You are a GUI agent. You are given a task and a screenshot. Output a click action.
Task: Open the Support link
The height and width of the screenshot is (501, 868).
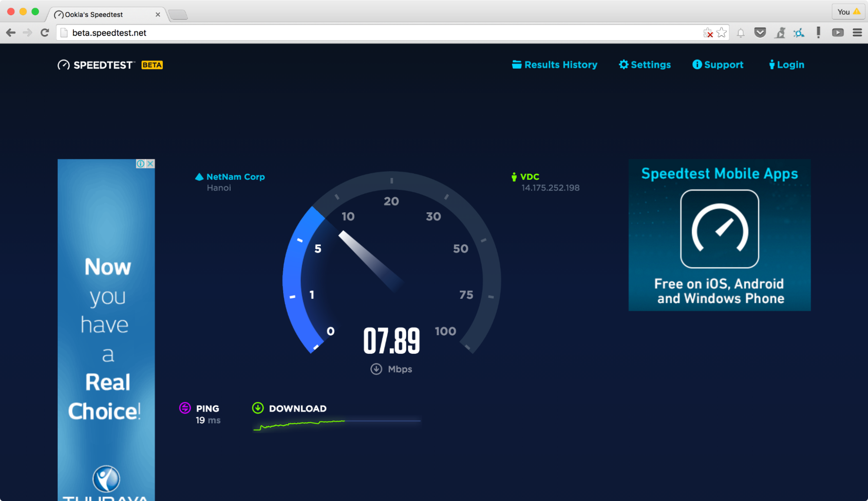point(718,65)
